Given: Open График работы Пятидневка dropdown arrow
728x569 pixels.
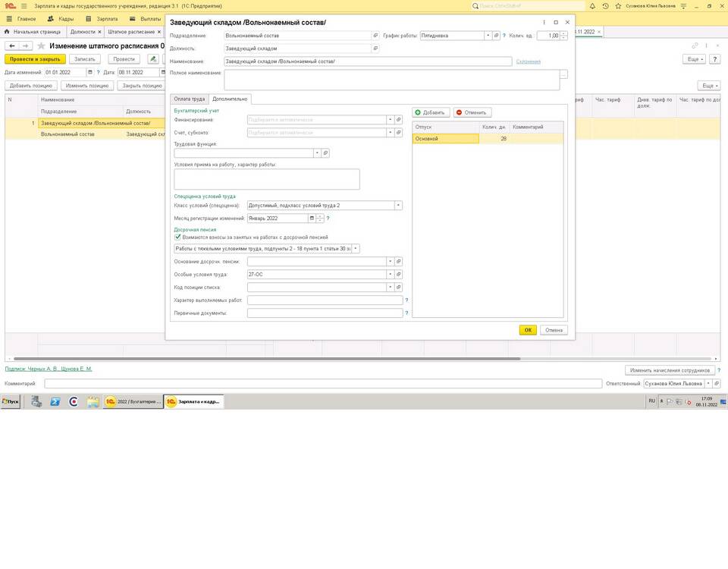Looking at the screenshot, I should click(488, 36).
